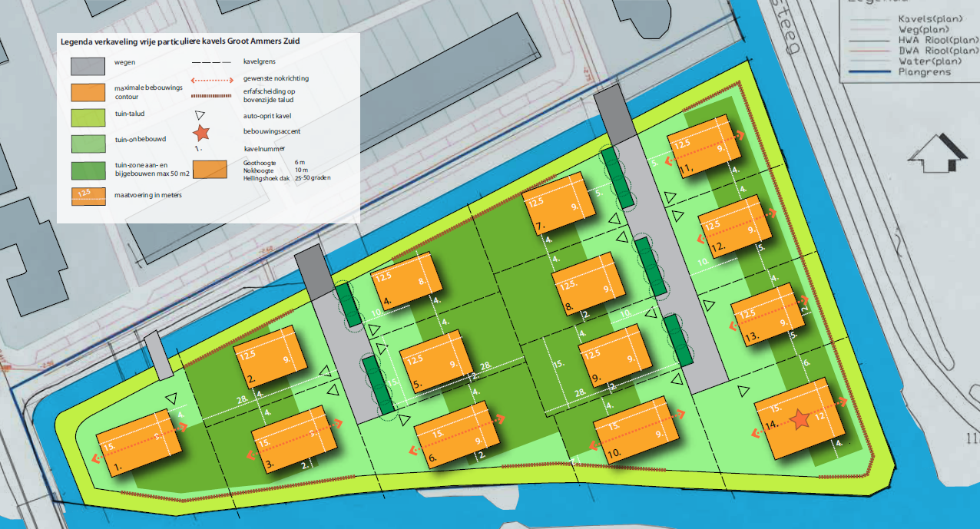Click the orange building on kavel 12
Viewport: 980px width, 529px height.
click(734, 226)
